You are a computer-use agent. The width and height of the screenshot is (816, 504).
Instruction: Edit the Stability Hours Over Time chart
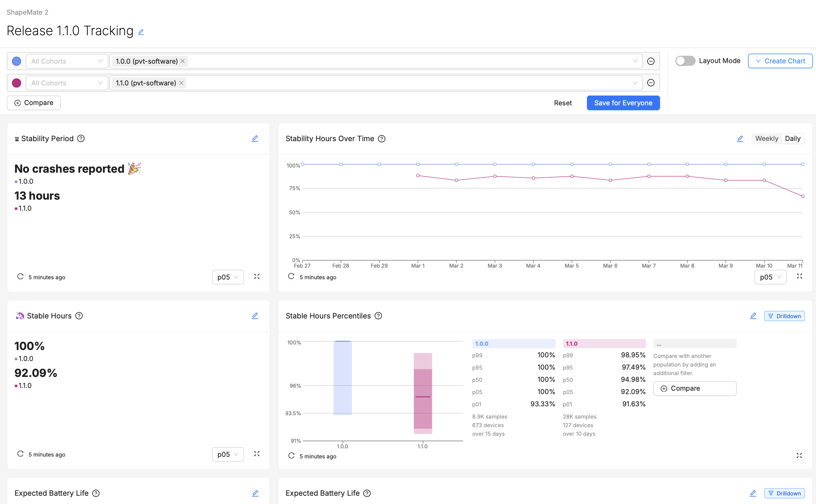coord(740,139)
